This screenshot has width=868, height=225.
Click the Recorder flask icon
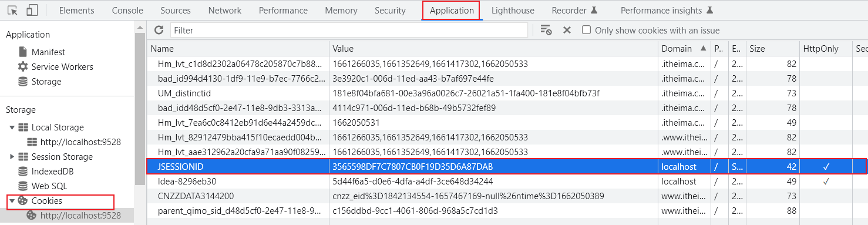(594, 11)
